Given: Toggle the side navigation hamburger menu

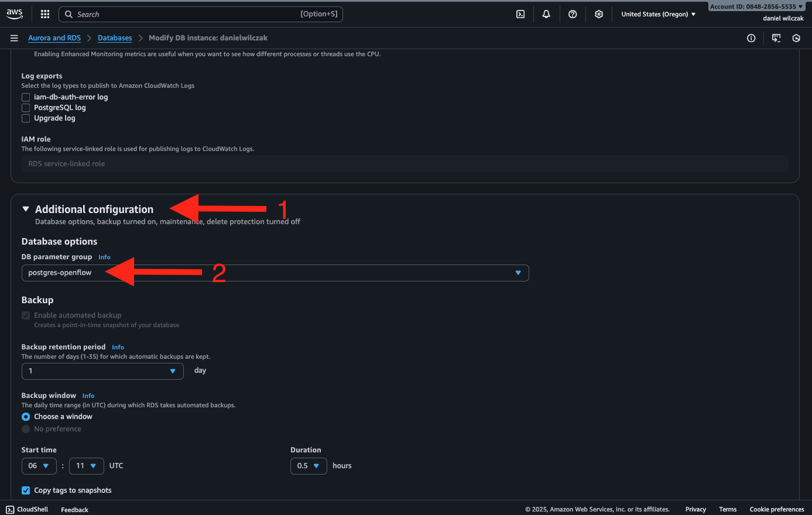Looking at the screenshot, I should click(14, 38).
